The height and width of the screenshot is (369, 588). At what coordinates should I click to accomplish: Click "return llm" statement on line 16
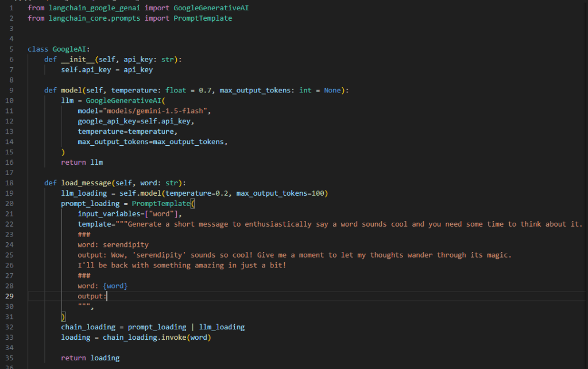coord(82,162)
